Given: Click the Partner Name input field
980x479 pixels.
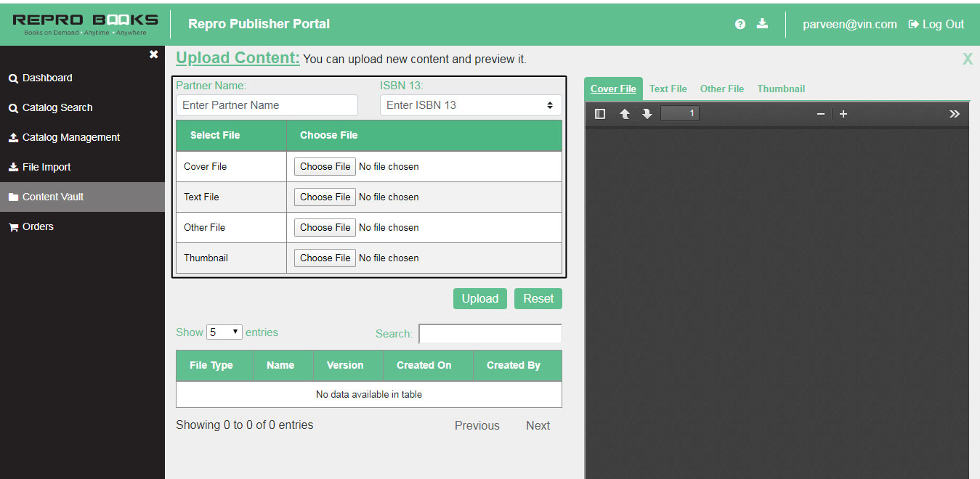Looking at the screenshot, I should [x=267, y=105].
